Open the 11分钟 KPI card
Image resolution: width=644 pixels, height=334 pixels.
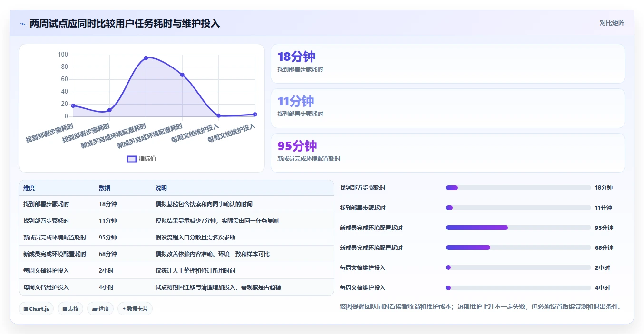click(448, 108)
